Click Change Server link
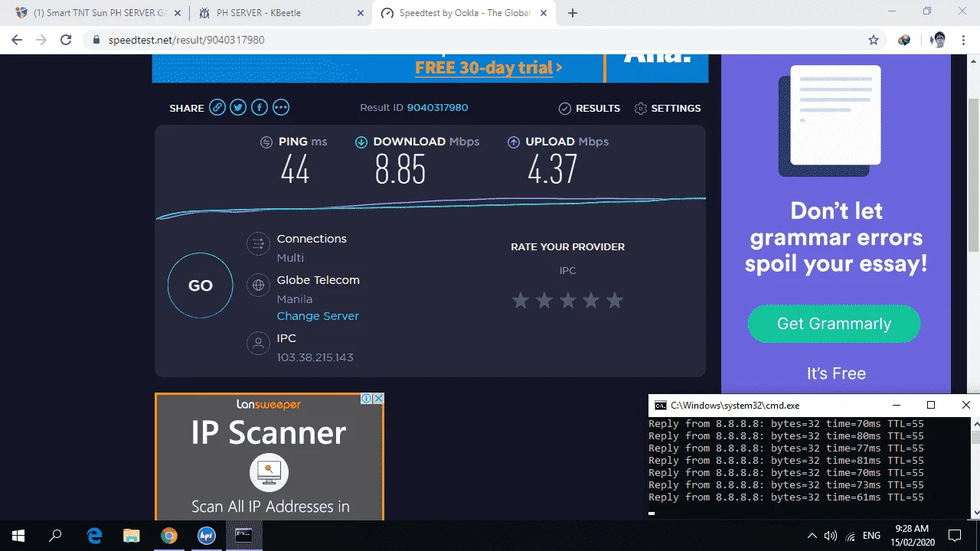The height and width of the screenshot is (551, 980). click(318, 316)
